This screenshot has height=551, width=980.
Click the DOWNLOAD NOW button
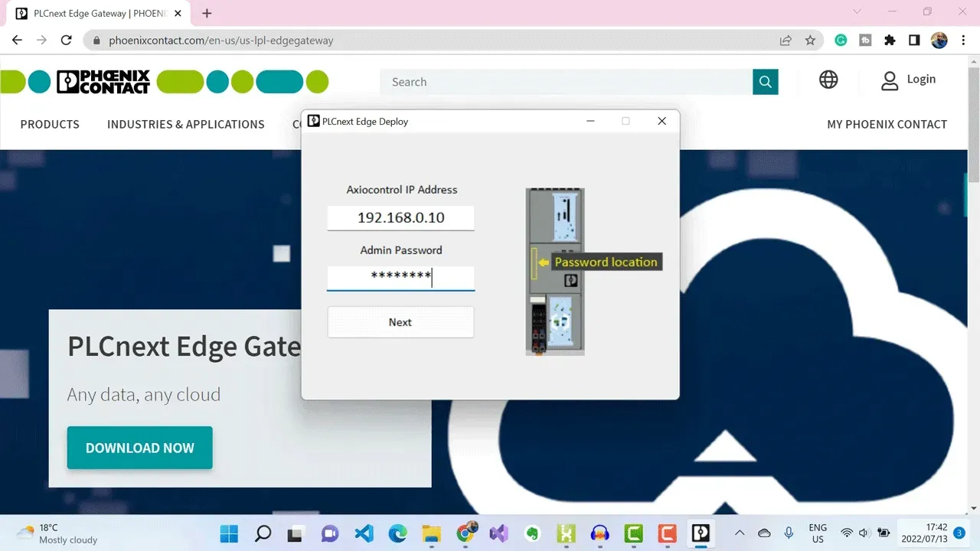[x=140, y=448]
